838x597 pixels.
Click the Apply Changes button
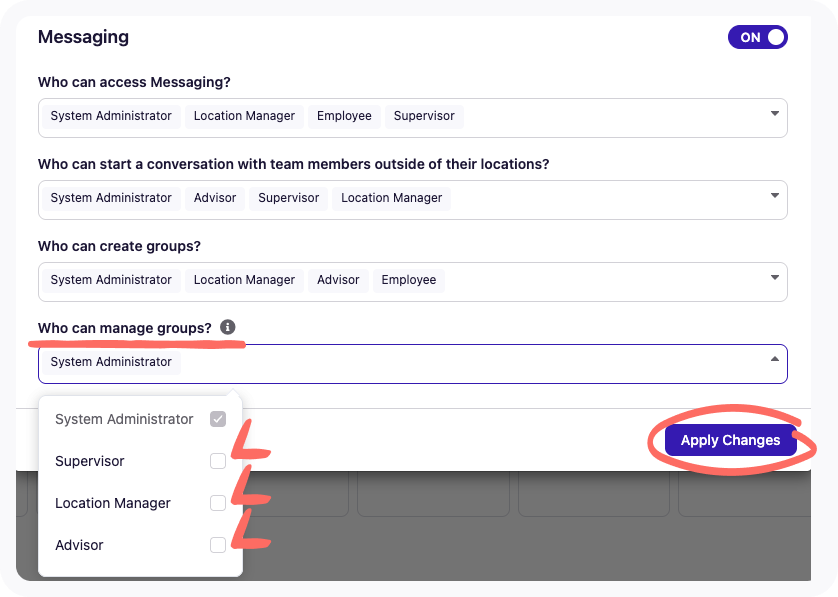pyautogui.click(x=731, y=440)
